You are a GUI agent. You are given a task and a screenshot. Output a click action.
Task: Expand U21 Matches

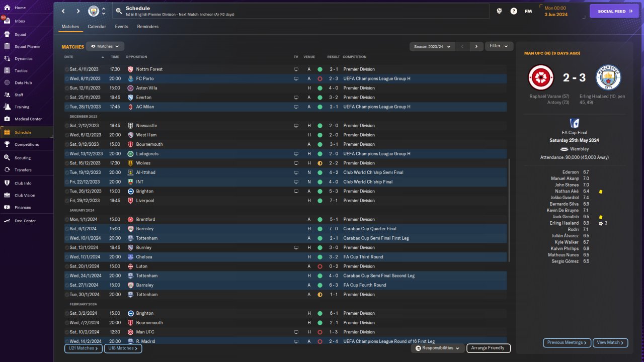[x=84, y=348]
